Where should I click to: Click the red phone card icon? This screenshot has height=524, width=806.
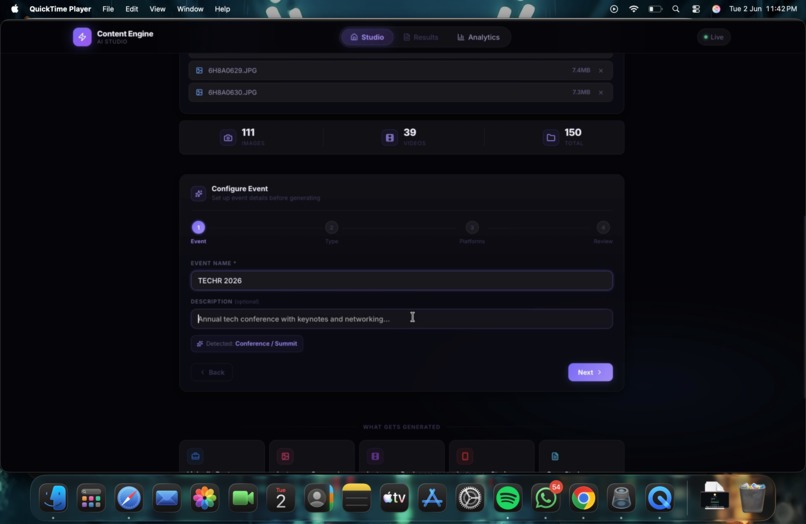click(465, 456)
